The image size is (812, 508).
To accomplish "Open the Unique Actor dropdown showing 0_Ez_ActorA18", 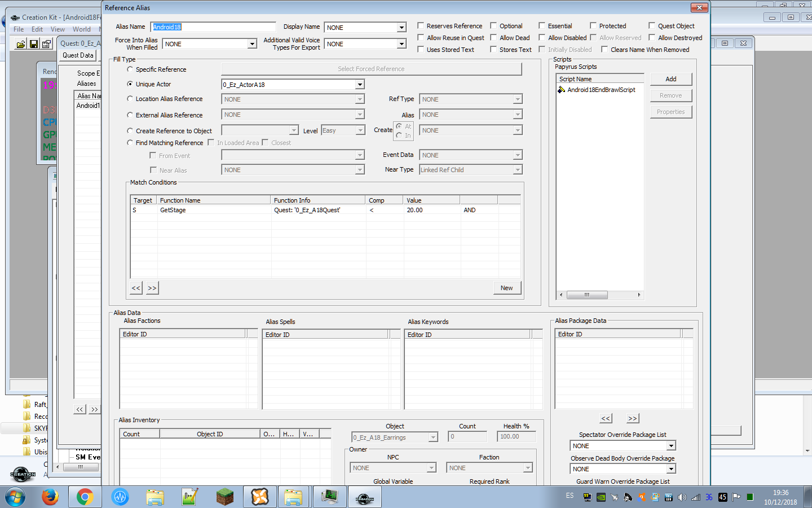I will [359, 84].
